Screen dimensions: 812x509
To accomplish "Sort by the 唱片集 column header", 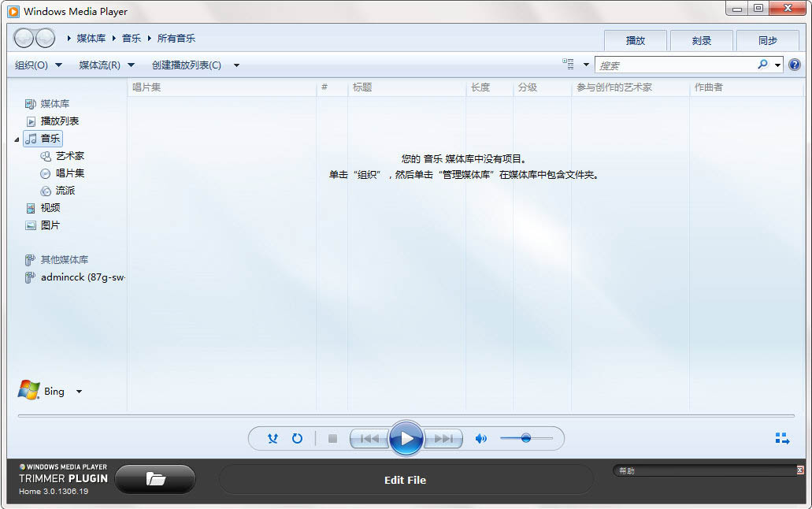I will (221, 87).
